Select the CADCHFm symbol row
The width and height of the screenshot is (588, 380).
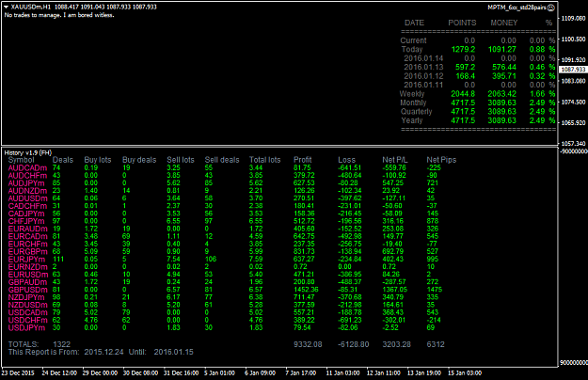point(225,206)
